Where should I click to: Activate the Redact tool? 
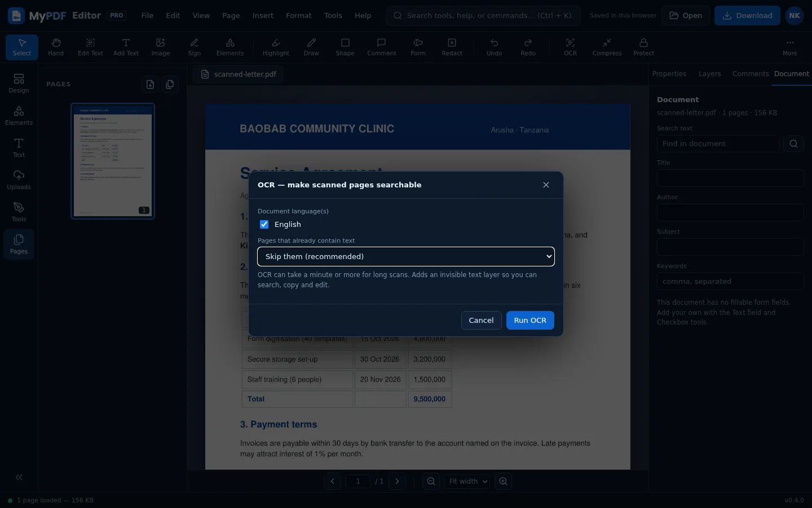pos(452,47)
